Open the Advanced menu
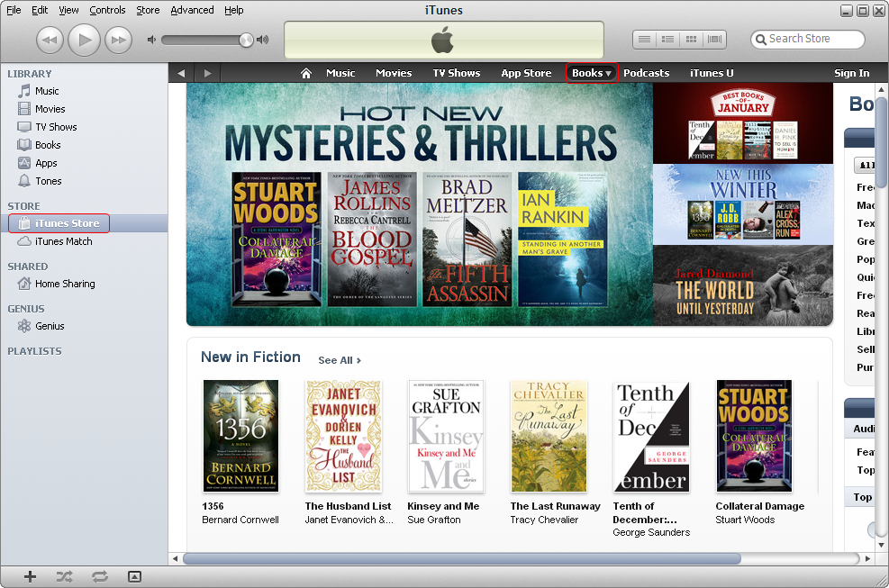The height and width of the screenshot is (588, 889). pos(192,10)
